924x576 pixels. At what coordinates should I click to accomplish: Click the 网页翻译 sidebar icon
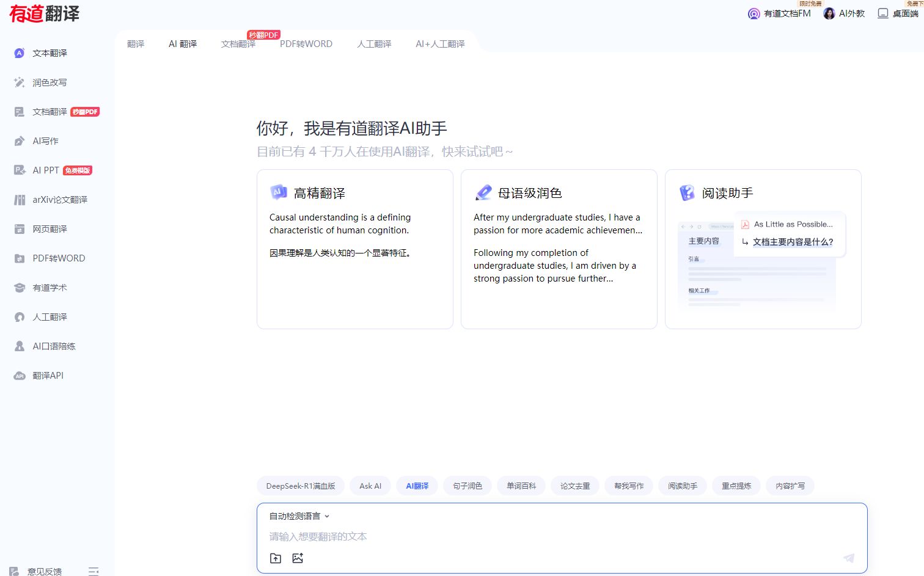(20, 229)
